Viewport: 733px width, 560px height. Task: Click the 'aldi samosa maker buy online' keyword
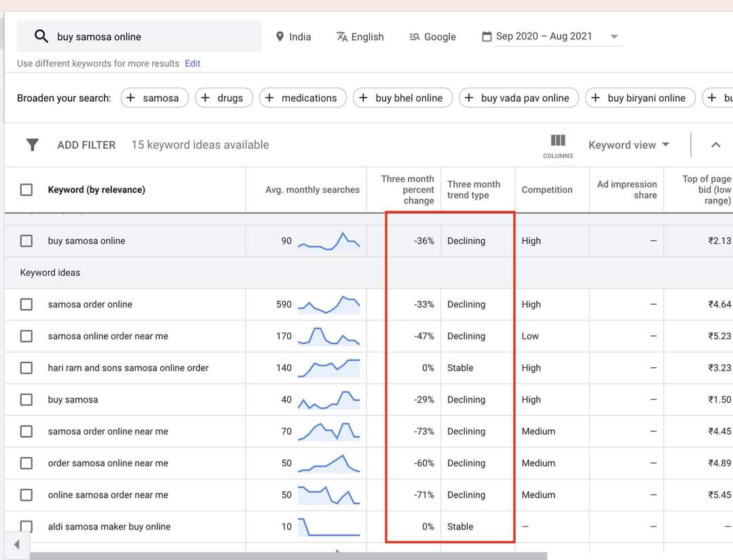(109, 527)
